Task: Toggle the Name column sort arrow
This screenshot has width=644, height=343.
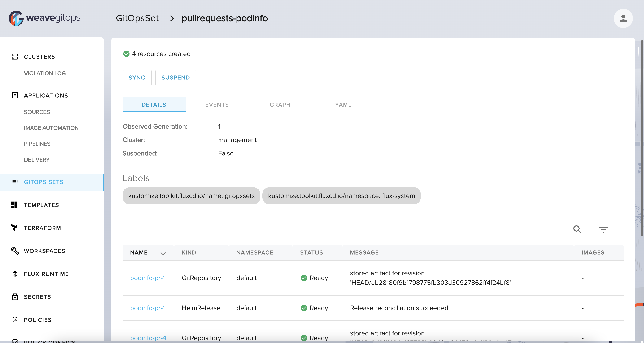Action: 163,252
